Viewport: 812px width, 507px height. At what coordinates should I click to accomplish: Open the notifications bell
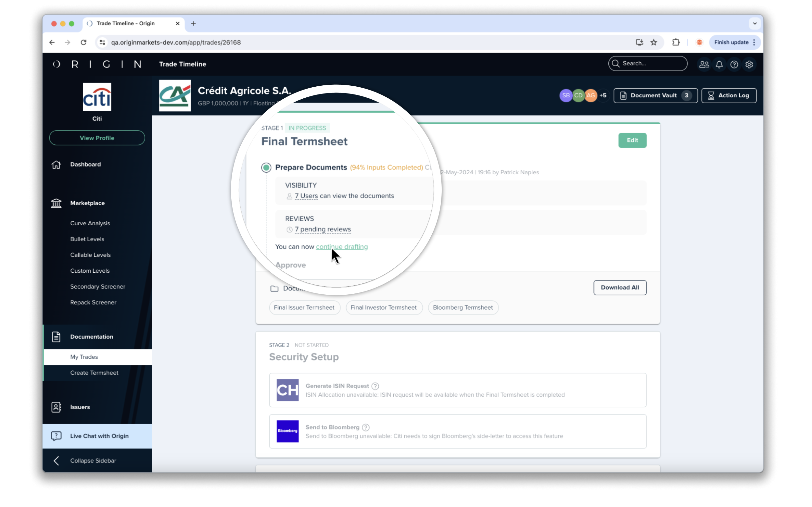point(719,64)
